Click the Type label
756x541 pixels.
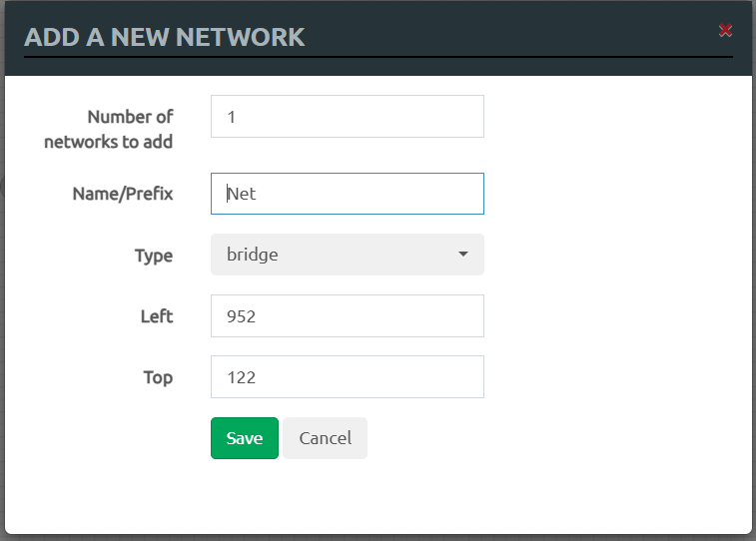(x=154, y=256)
